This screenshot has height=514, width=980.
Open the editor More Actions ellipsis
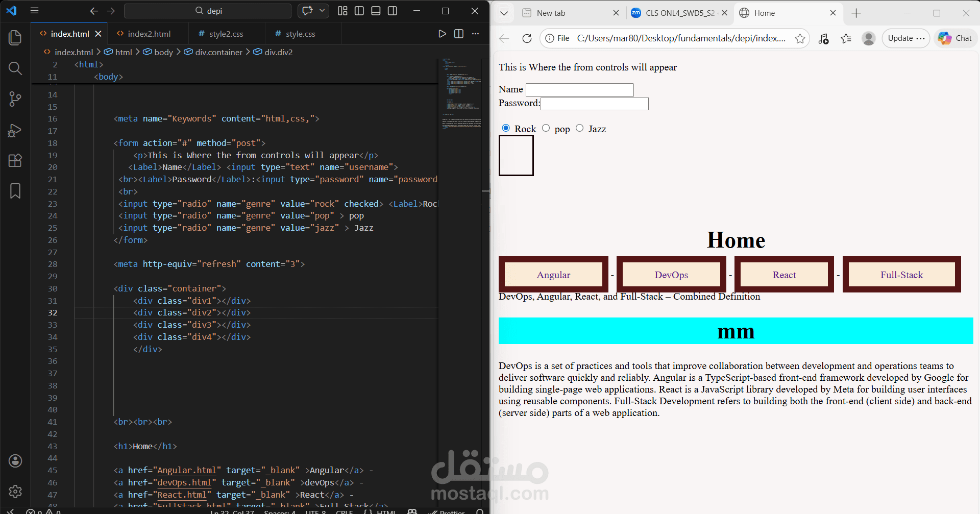coord(475,34)
